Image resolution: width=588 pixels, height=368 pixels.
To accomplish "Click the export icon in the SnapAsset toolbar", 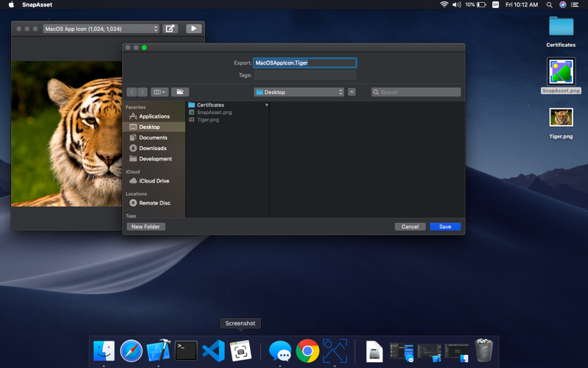I will [171, 29].
